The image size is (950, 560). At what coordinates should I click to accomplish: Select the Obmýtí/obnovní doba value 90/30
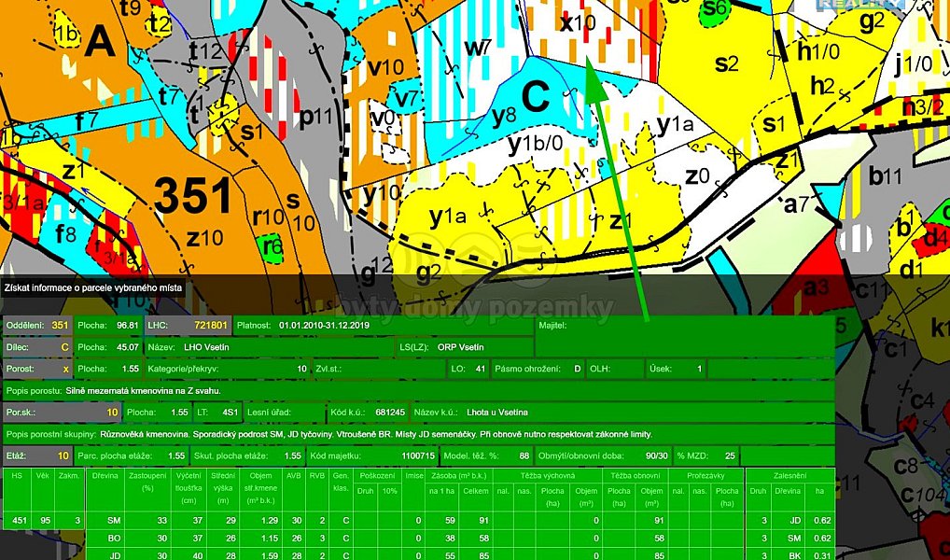[x=656, y=456]
